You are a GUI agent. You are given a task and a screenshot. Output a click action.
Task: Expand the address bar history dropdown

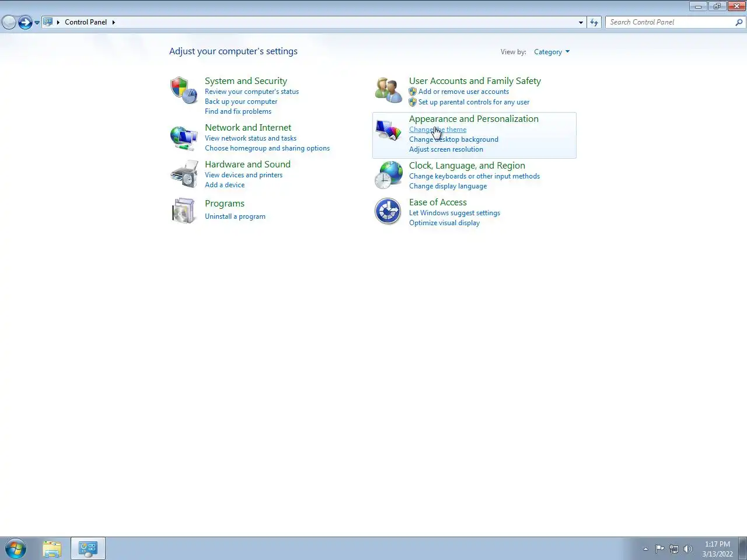tap(581, 22)
